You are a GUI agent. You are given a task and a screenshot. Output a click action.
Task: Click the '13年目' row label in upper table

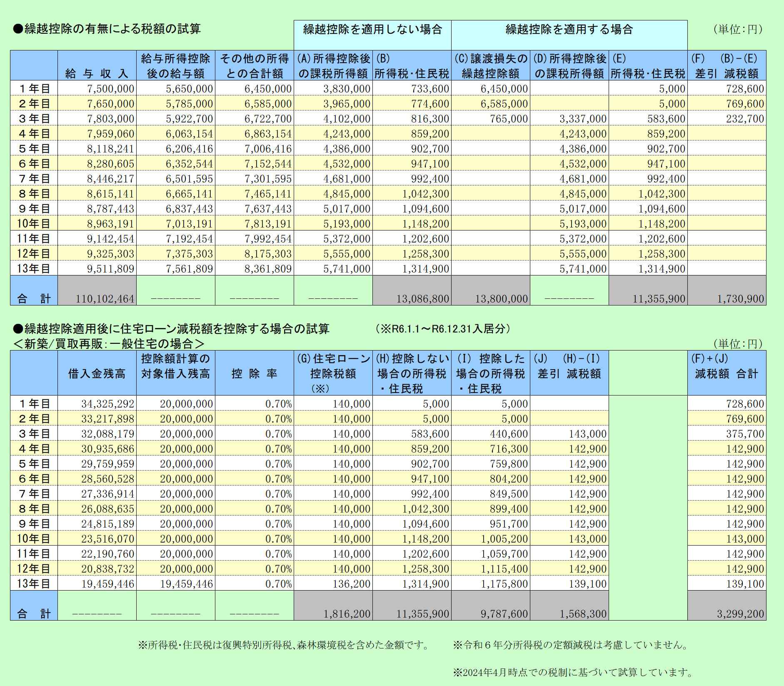pyautogui.click(x=34, y=268)
